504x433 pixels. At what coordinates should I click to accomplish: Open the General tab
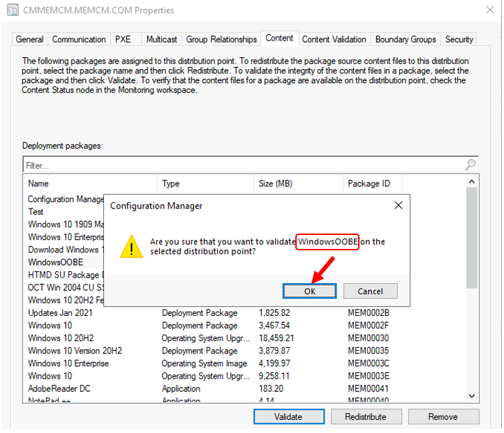pos(29,39)
